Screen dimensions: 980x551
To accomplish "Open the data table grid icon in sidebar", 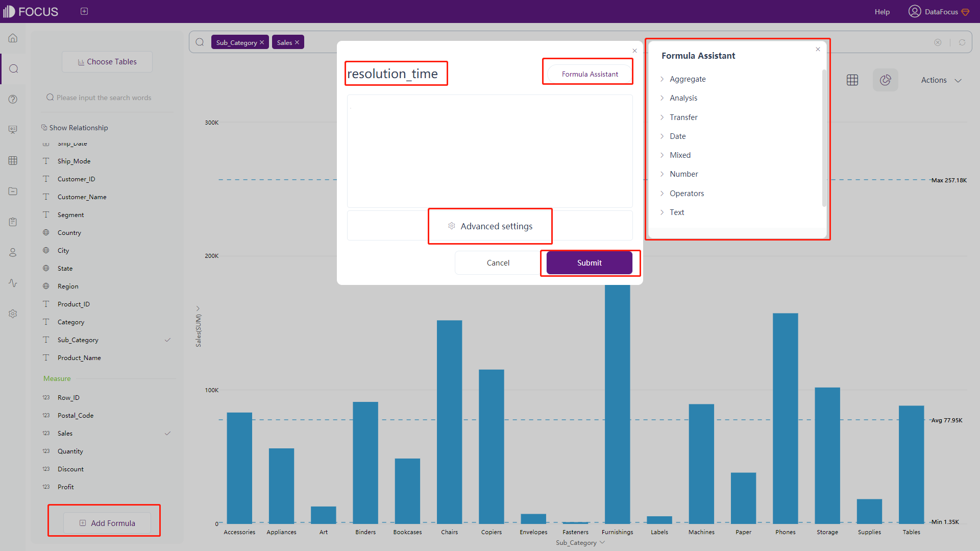I will click(13, 160).
